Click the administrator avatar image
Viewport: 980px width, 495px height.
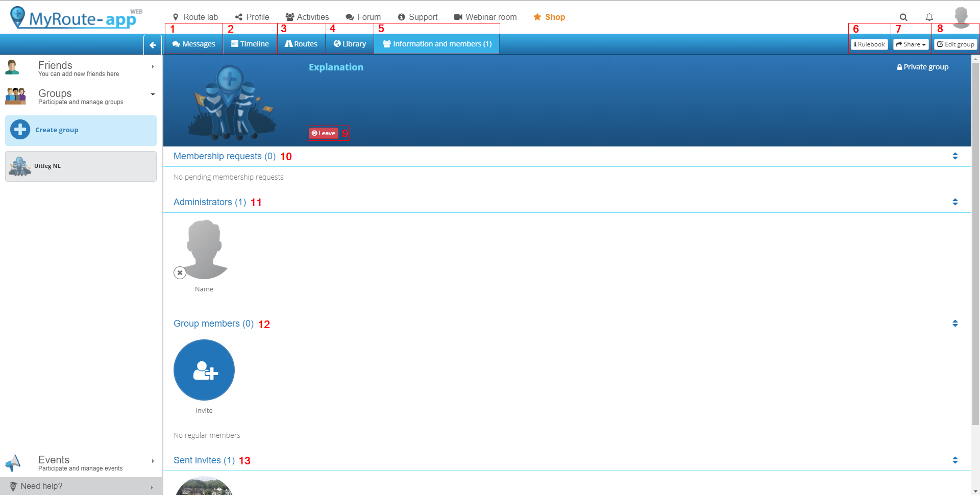[x=205, y=250]
